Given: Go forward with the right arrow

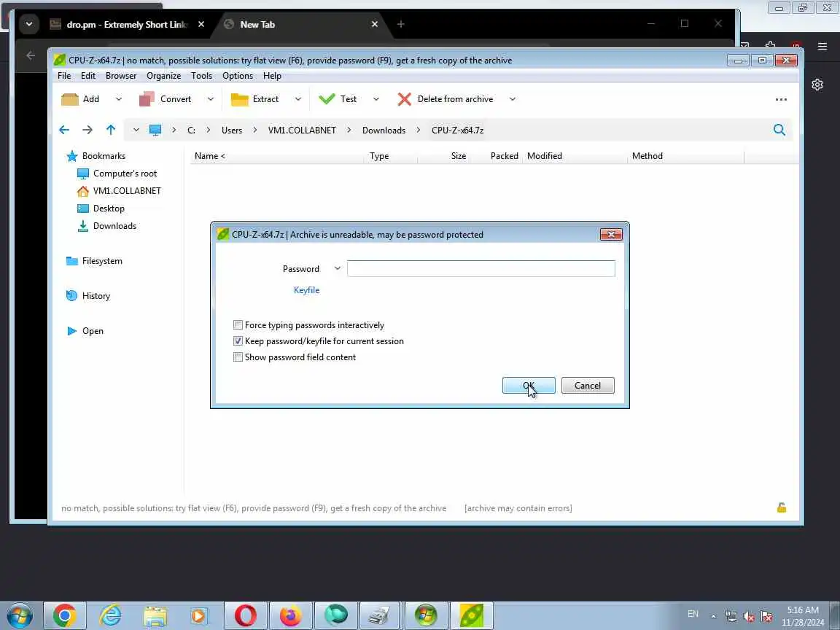Looking at the screenshot, I should pos(87,130).
